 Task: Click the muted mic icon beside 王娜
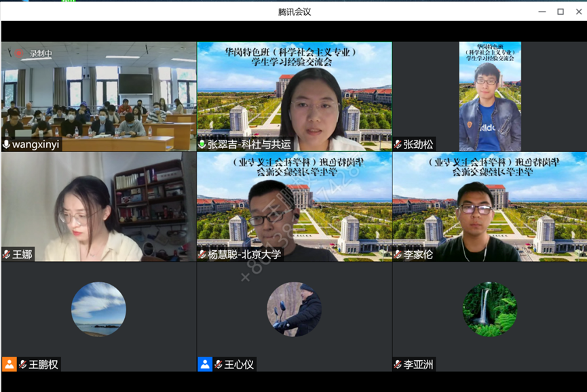pos(7,254)
